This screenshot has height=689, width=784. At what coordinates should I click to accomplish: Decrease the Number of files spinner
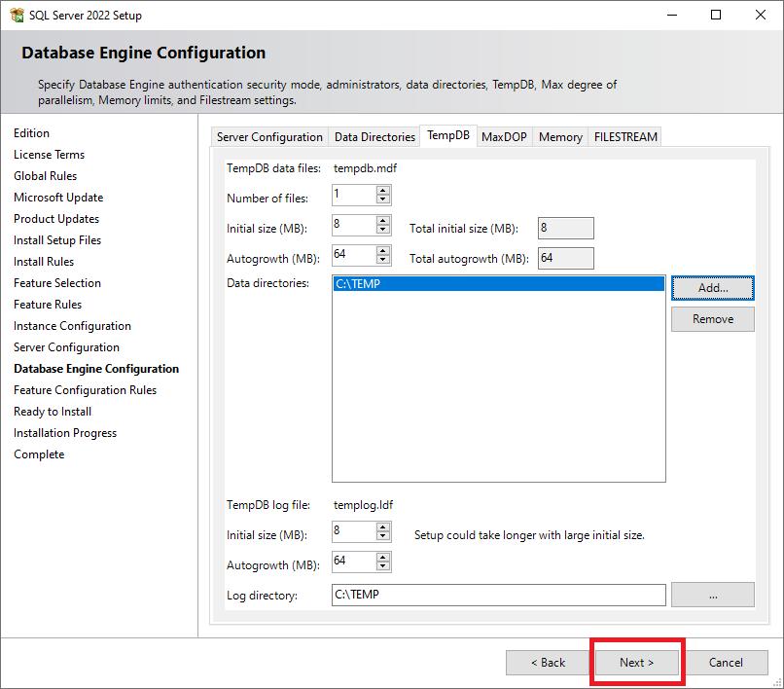383,201
